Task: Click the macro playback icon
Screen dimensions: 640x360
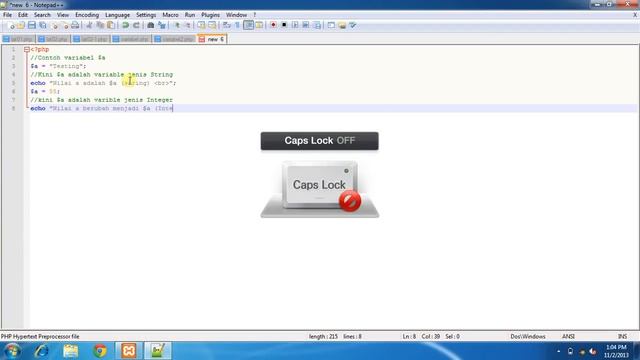Action: tap(295, 25)
